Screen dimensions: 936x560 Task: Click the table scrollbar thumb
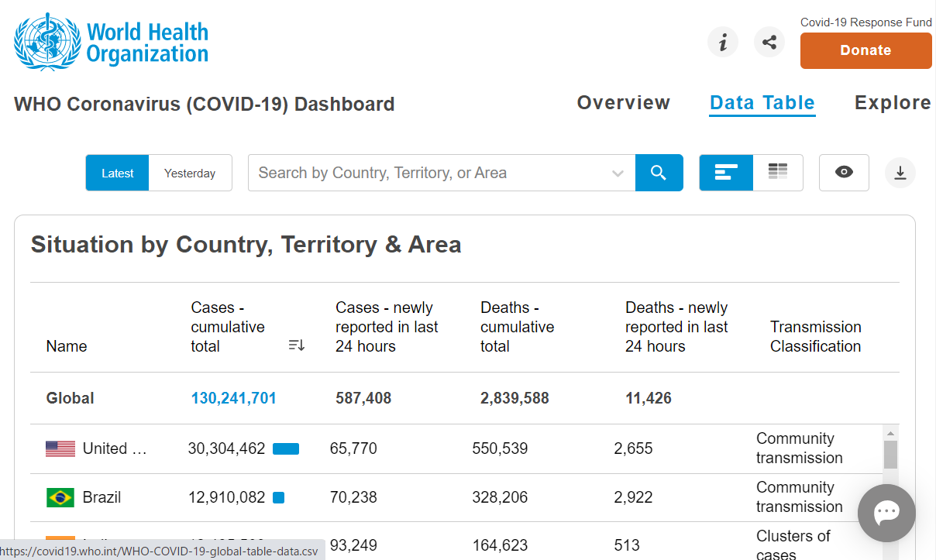pos(890,455)
